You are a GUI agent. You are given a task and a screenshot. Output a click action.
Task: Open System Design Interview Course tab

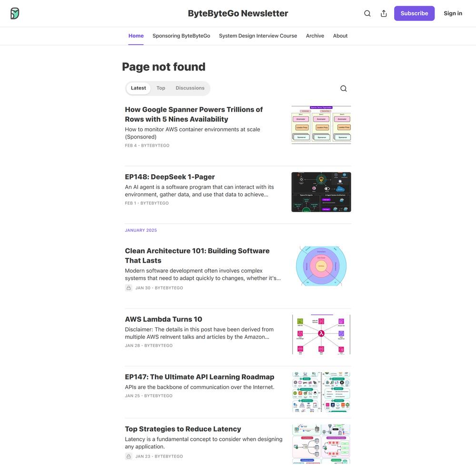(258, 36)
